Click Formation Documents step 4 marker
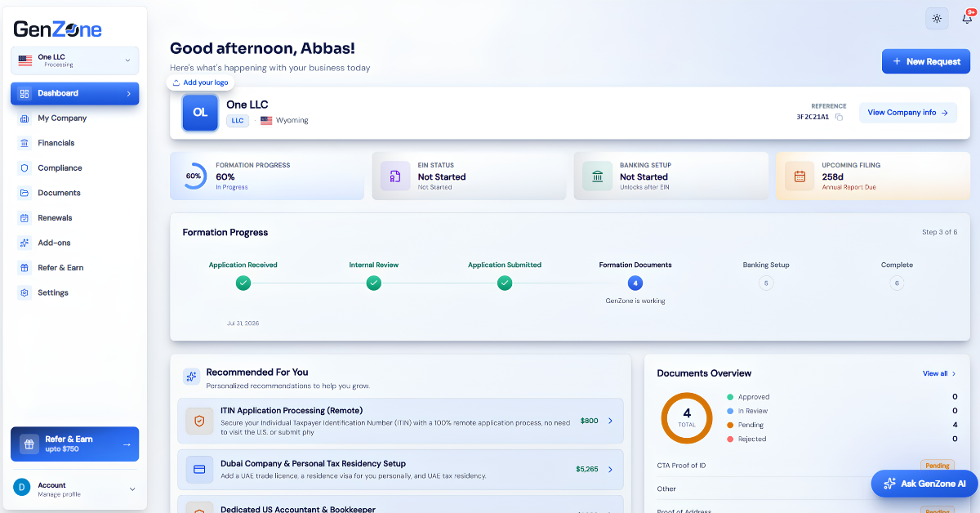 click(635, 283)
